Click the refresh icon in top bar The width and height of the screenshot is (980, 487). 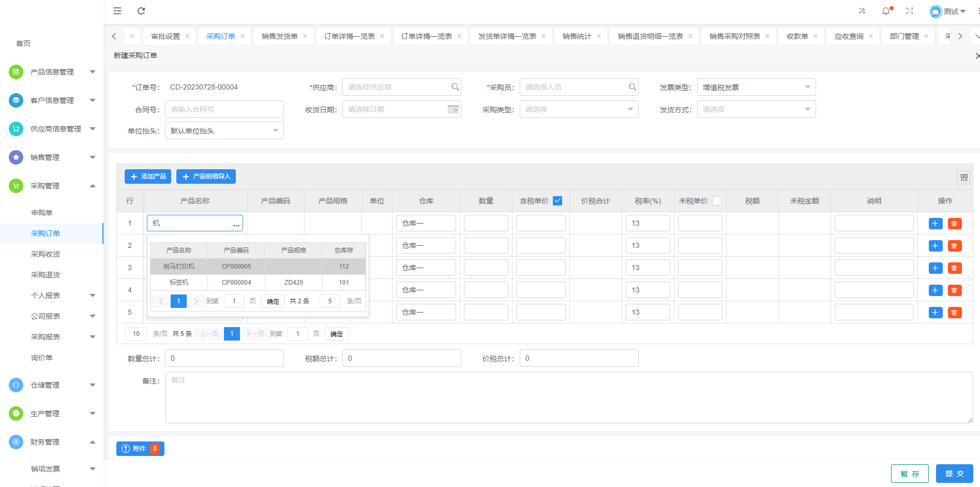point(141,11)
